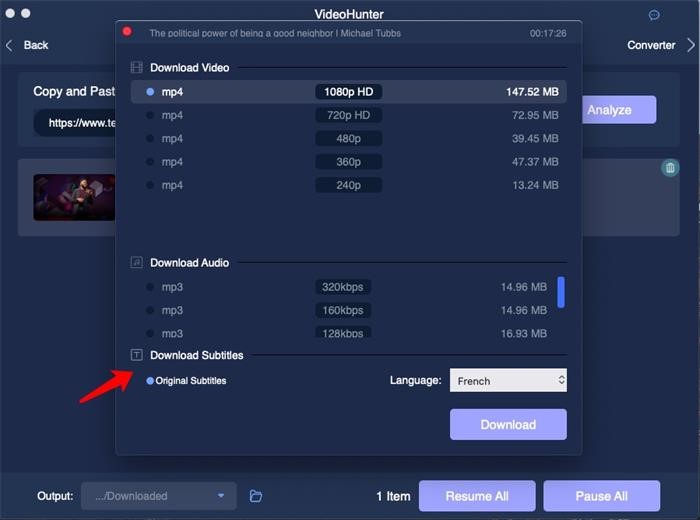700x520 pixels.
Task: Toggle Original Subtitles radio button
Action: pyautogui.click(x=150, y=381)
